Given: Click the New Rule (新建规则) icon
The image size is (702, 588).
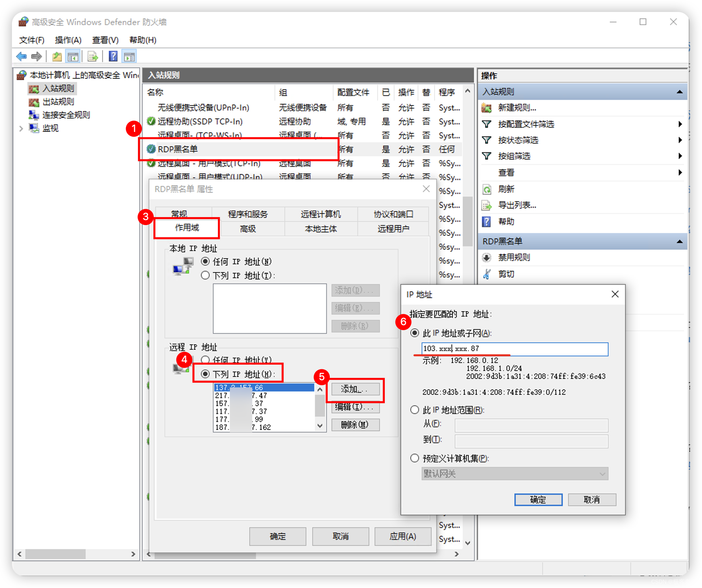Looking at the screenshot, I should point(486,108).
